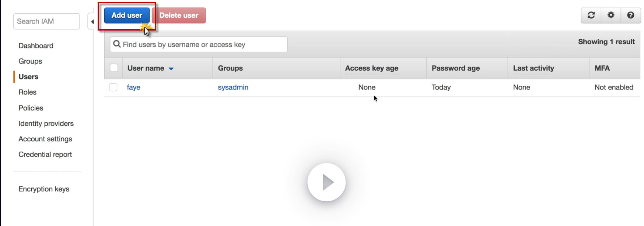Check the box for user faye
This screenshot has width=644, height=226.
113,87
